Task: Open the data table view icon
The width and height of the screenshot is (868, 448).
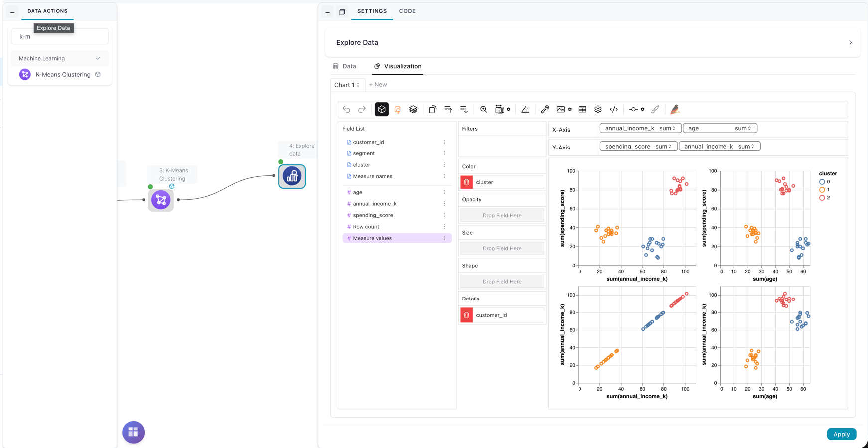Action: point(582,109)
